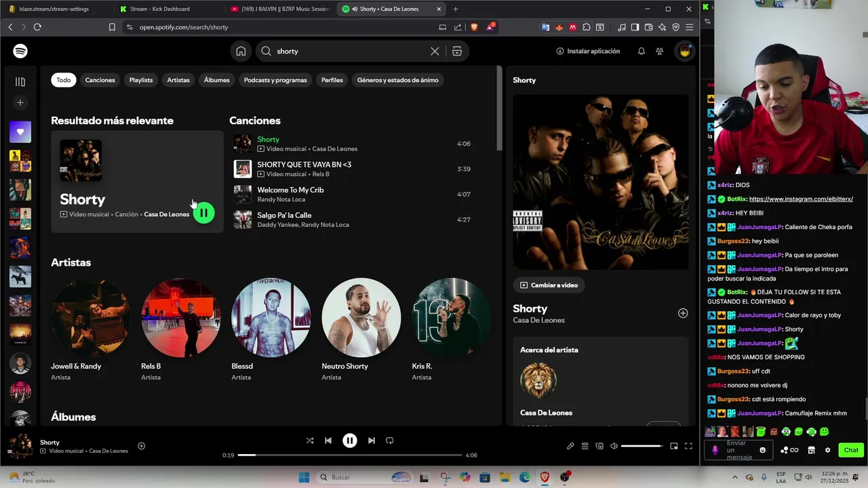Enter full screen from the player bar
This screenshot has width=868, height=488.
pos(688,446)
